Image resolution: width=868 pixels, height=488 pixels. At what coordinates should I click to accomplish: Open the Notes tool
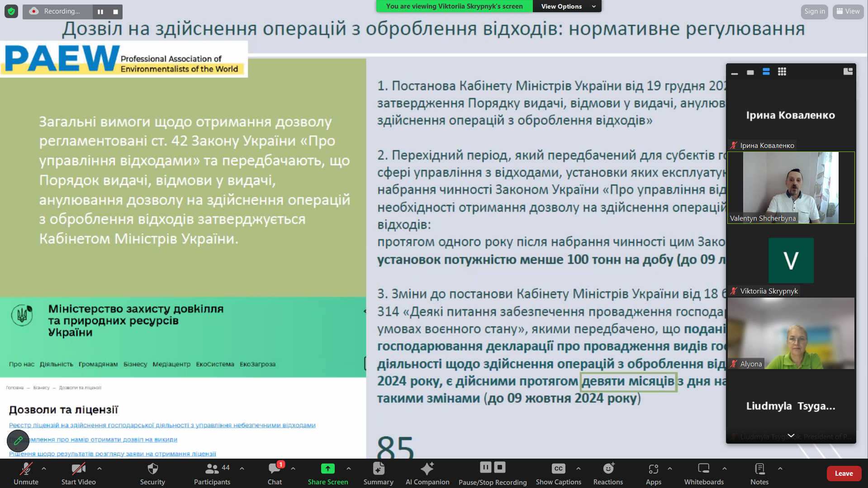click(x=759, y=469)
